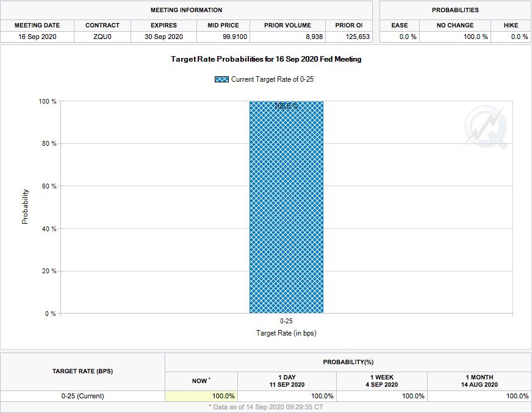Select the MID PRICE column header
This screenshot has width=532, height=413.
click(x=223, y=26)
